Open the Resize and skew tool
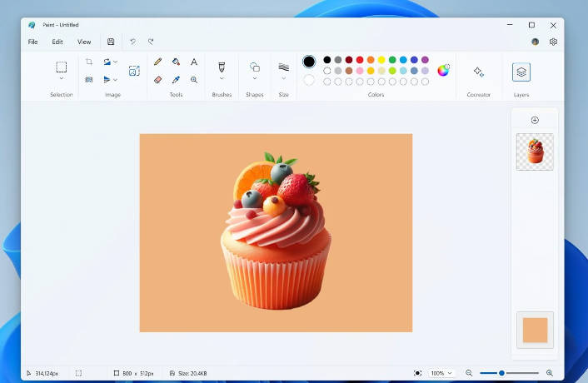The height and width of the screenshot is (383, 588). click(107, 62)
